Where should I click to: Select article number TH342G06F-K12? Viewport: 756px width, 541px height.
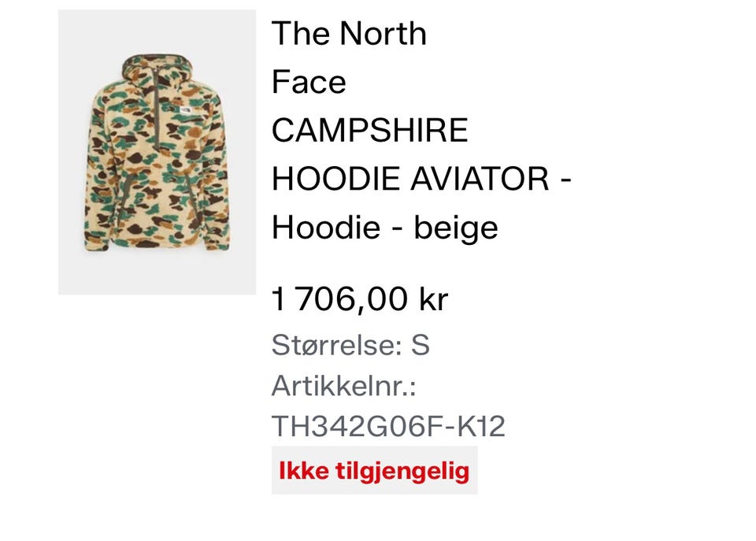tap(388, 426)
